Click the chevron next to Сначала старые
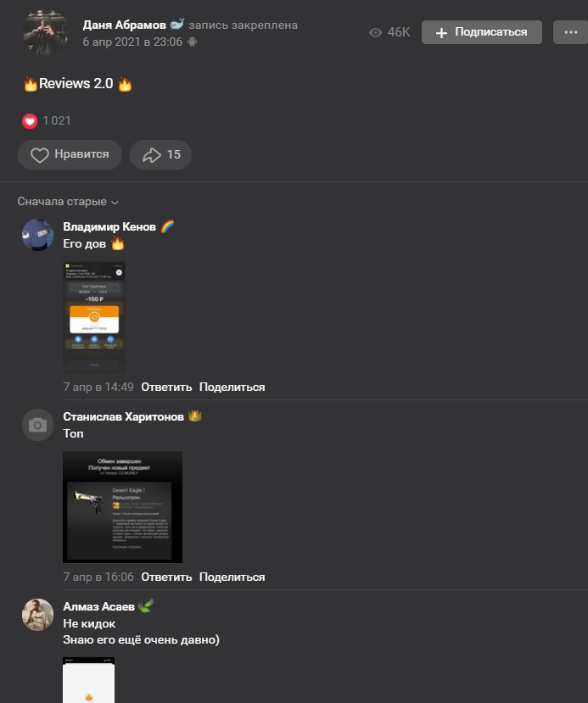 click(x=115, y=203)
